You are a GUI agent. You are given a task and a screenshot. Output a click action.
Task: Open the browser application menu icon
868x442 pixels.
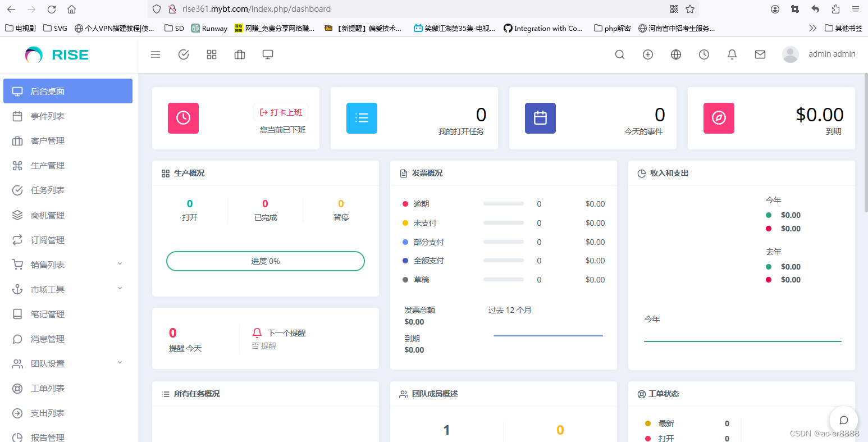coord(856,9)
